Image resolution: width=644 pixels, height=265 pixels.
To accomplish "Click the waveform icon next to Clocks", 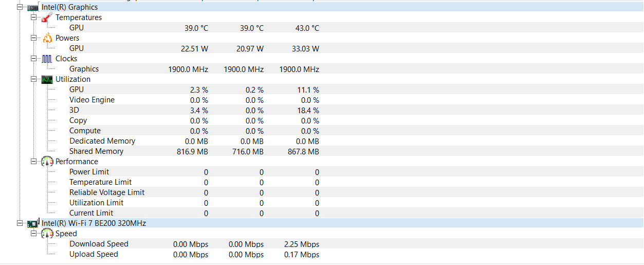I will [47, 59].
